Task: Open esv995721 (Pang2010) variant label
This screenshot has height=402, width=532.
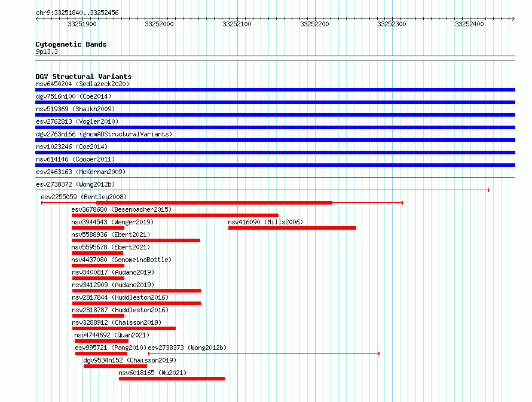Action: 111,348
